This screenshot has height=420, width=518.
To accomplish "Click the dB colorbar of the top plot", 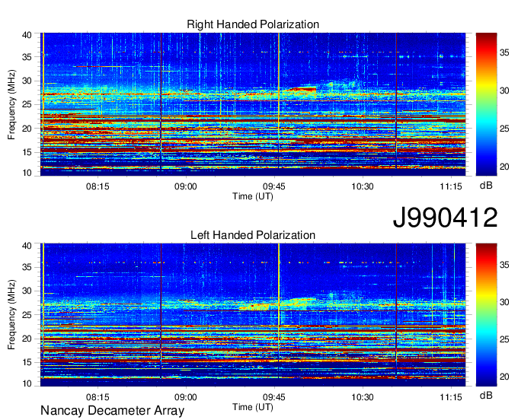I will point(486,104).
